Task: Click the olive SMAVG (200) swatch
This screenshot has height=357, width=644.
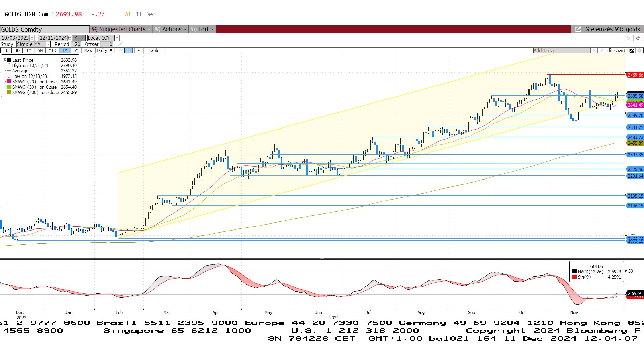Action: click(x=9, y=92)
